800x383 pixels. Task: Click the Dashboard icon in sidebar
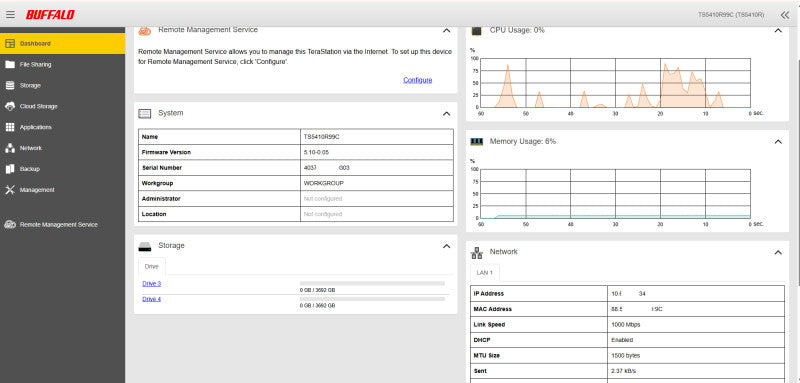click(10, 44)
